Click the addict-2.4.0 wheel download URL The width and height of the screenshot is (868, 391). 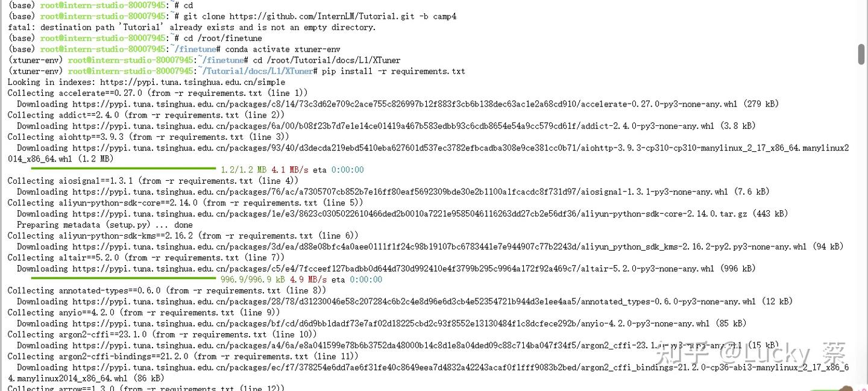coord(394,126)
